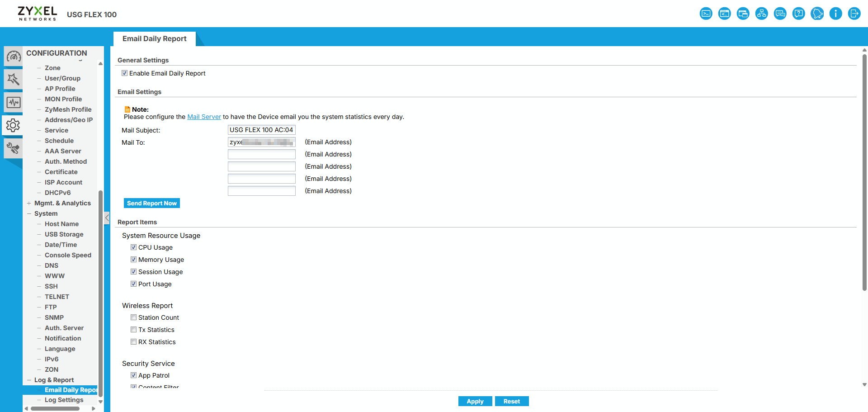Uncheck the App Patrol checkbox
This screenshot has height=412, width=868.
coord(133,375)
